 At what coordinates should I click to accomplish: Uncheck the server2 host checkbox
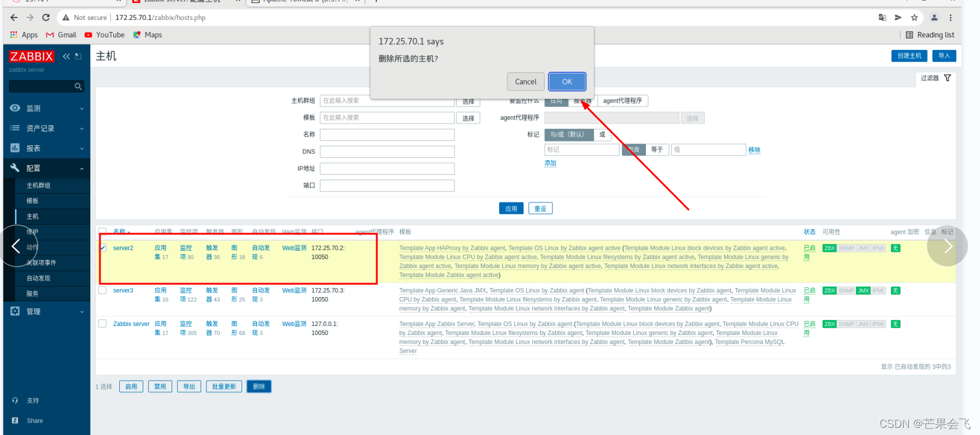pyautogui.click(x=103, y=248)
